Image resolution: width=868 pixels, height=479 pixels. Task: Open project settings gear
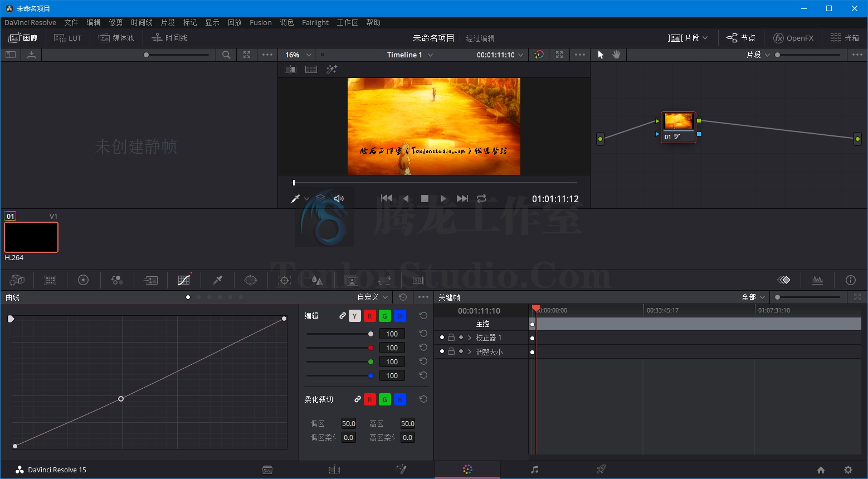[848, 470]
